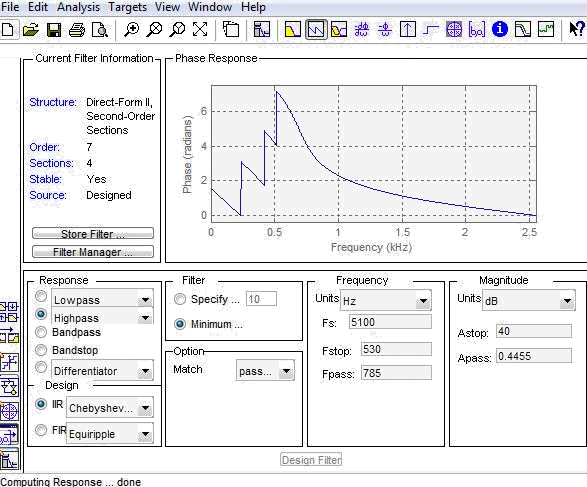This screenshot has width=587, height=487.
Task: Show the Step Response plot
Action: tap(431, 29)
